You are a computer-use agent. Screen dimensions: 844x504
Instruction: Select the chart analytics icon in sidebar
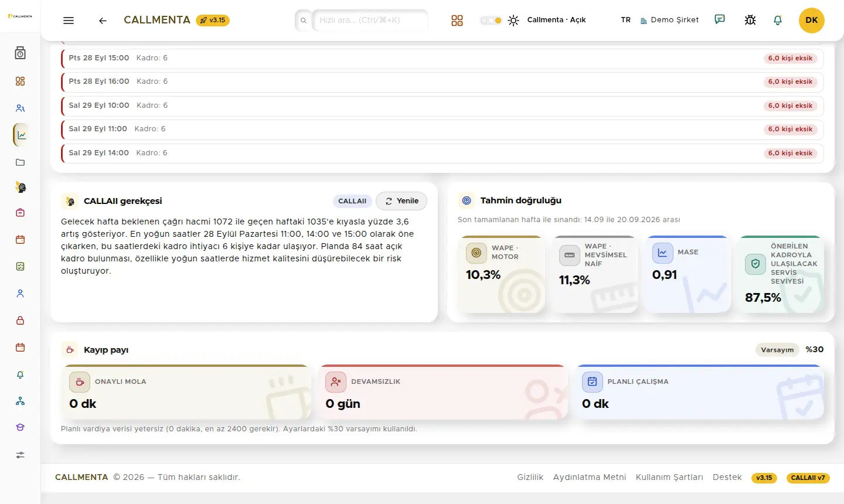coord(22,135)
